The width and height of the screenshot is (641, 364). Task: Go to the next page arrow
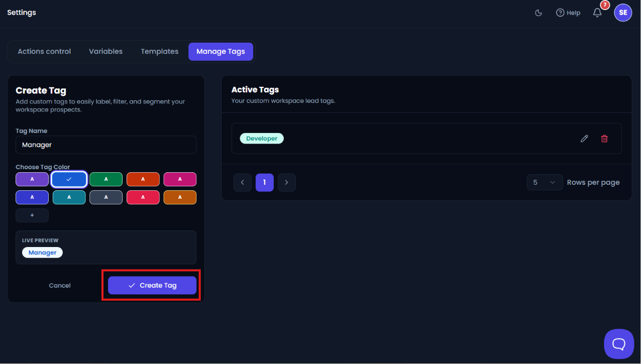coord(287,183)
